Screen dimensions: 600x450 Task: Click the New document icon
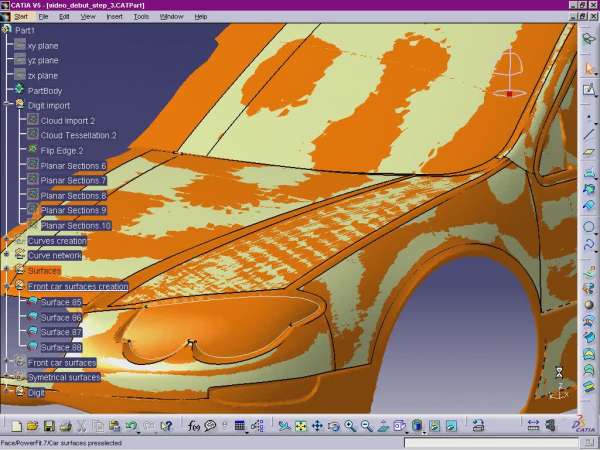tap(17, 426)
